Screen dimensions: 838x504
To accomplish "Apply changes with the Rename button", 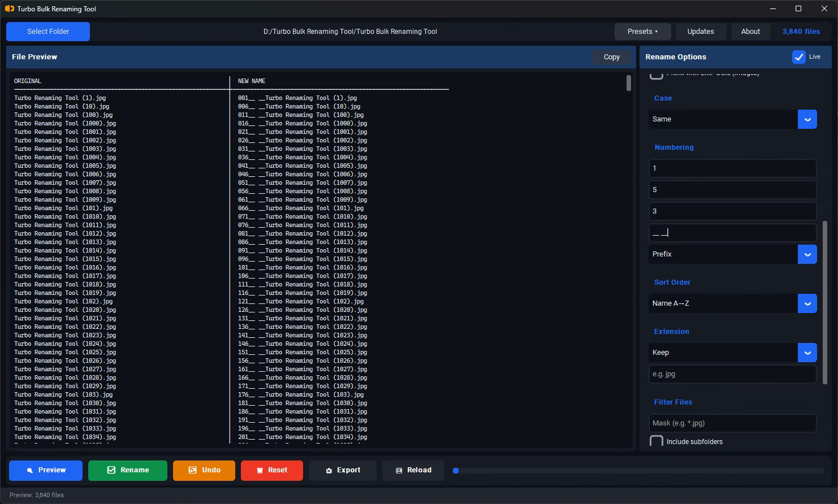I will 128,470.
